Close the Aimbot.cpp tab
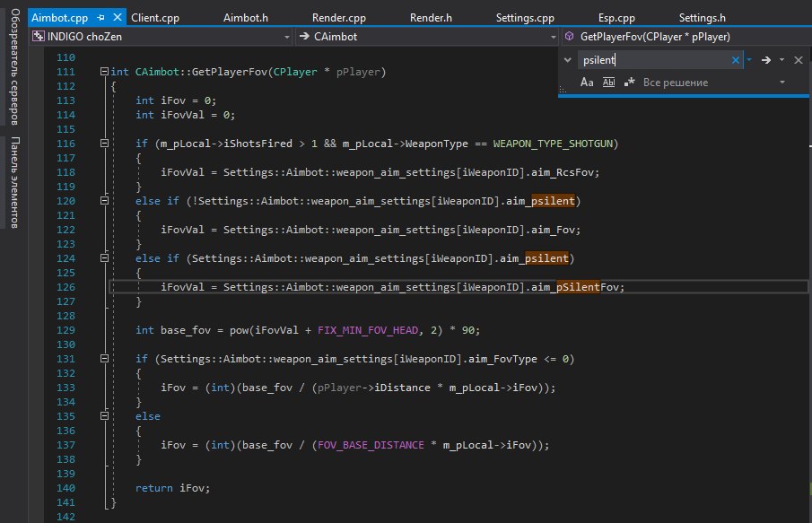The image size is (812, 523). point(117,18)
